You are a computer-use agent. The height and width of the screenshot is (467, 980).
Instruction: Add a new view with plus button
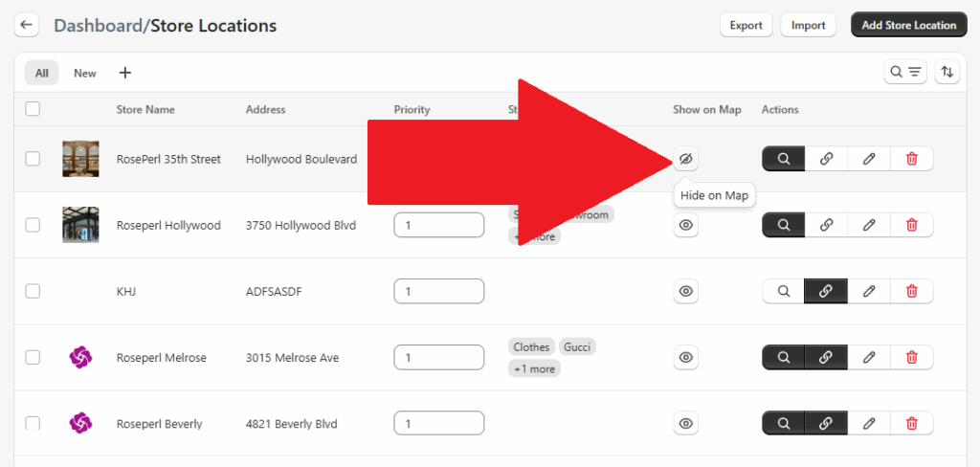(x=125, y=73)
